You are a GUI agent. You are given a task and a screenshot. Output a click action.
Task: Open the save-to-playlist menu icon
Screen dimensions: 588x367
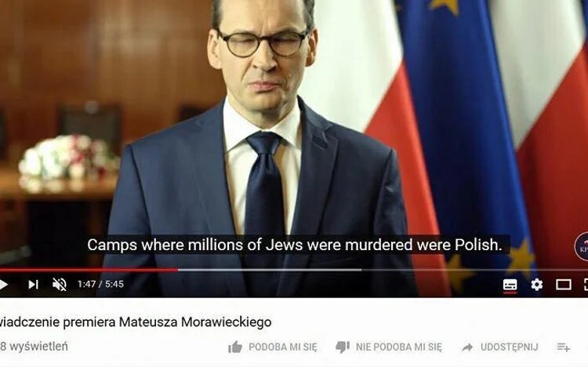[563, 347]
